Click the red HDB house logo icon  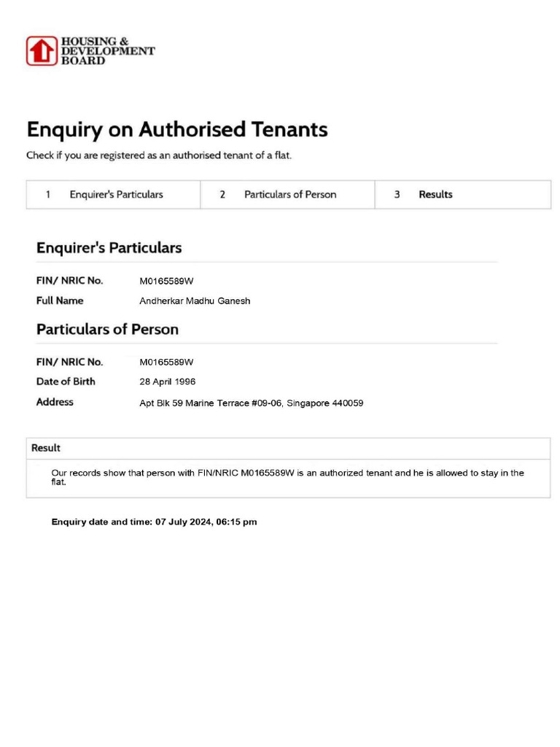click(x=42, y=51)
